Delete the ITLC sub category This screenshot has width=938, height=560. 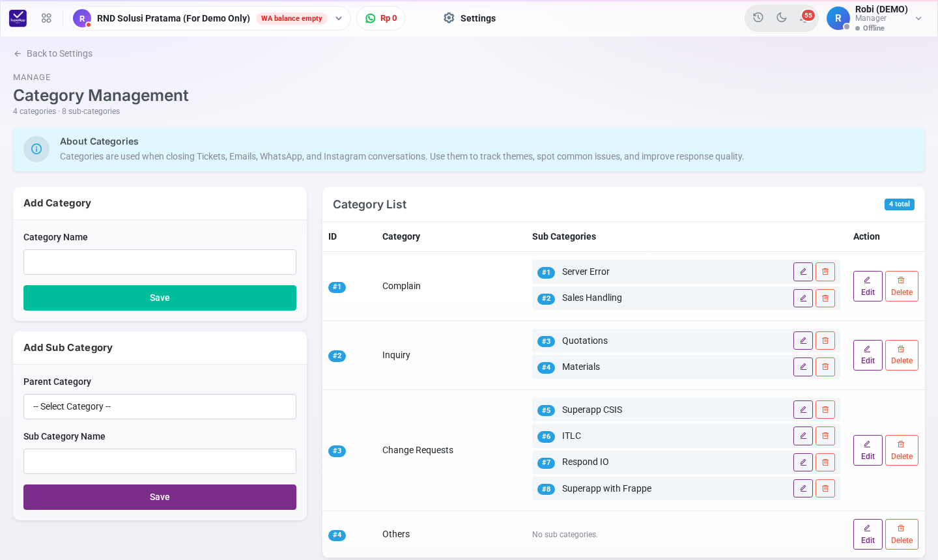coord(825,436)
